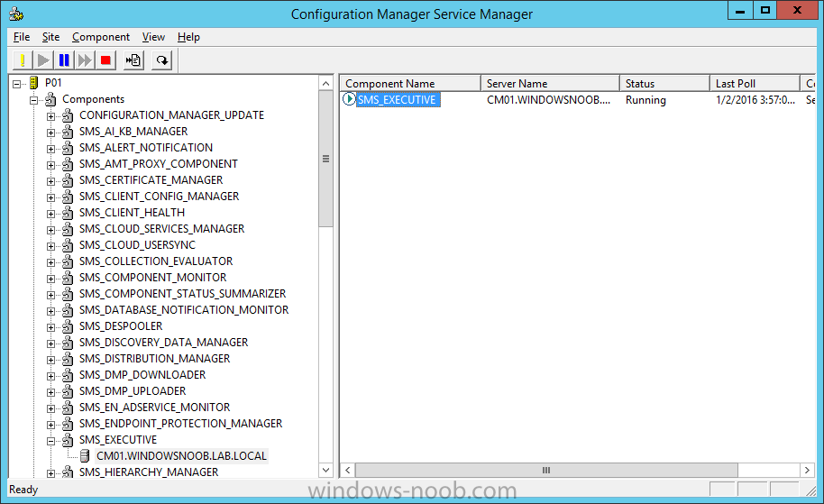Collapse the P01 site node
This screenshot has height=504, width=824.
click(17, 84)
